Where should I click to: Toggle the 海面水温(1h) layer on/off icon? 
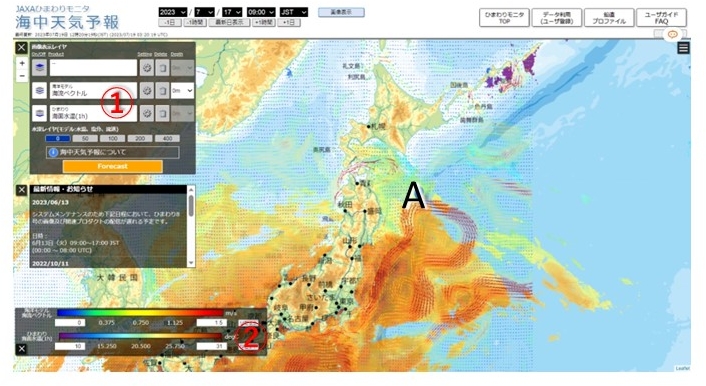39,114
